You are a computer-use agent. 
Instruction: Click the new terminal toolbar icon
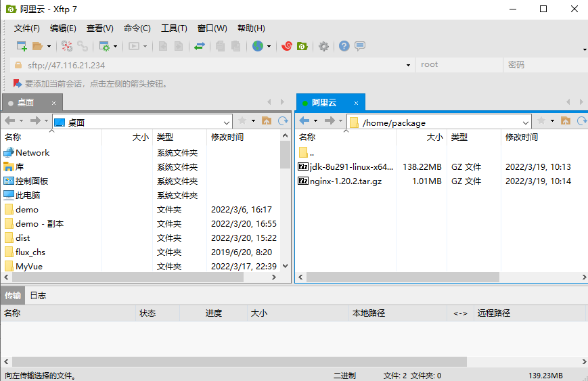tap(134, 46)
